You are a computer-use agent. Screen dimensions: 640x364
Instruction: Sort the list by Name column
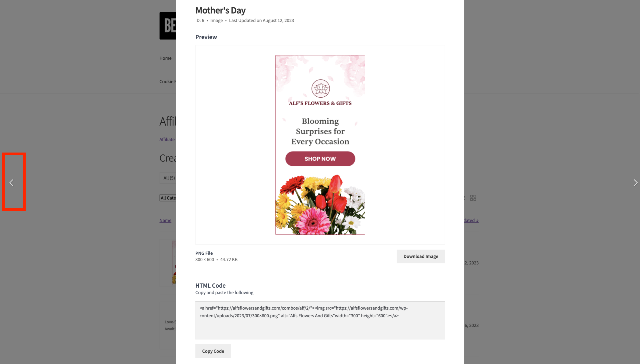tap(165, 220)
